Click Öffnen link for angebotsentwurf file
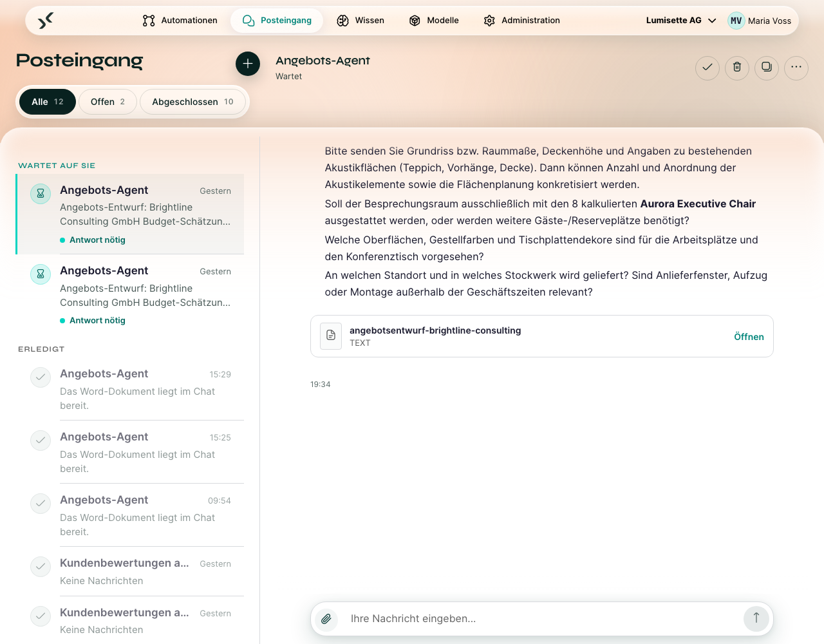This screenshot has width=824, height=644. tap(749, 337)
